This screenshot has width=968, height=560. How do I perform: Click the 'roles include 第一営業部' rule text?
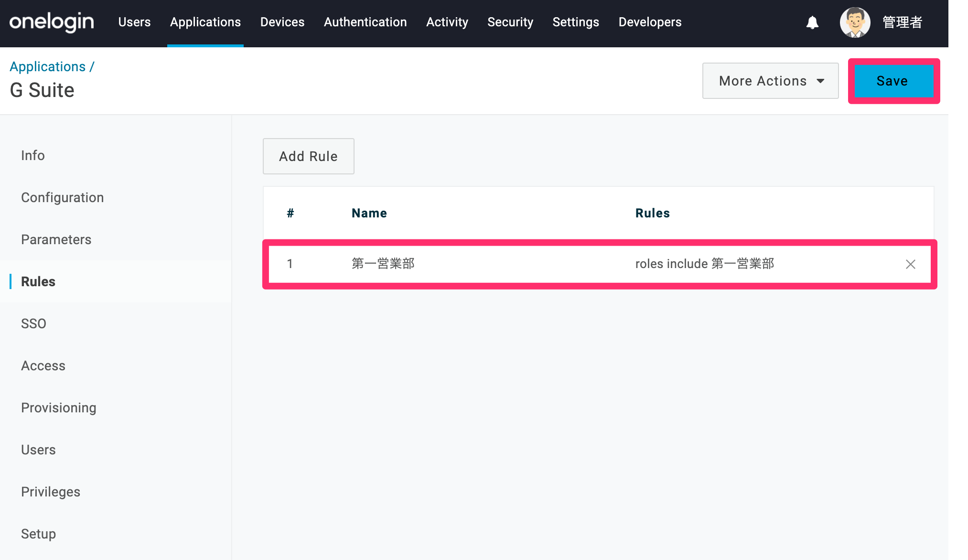(x=705, y=264)
